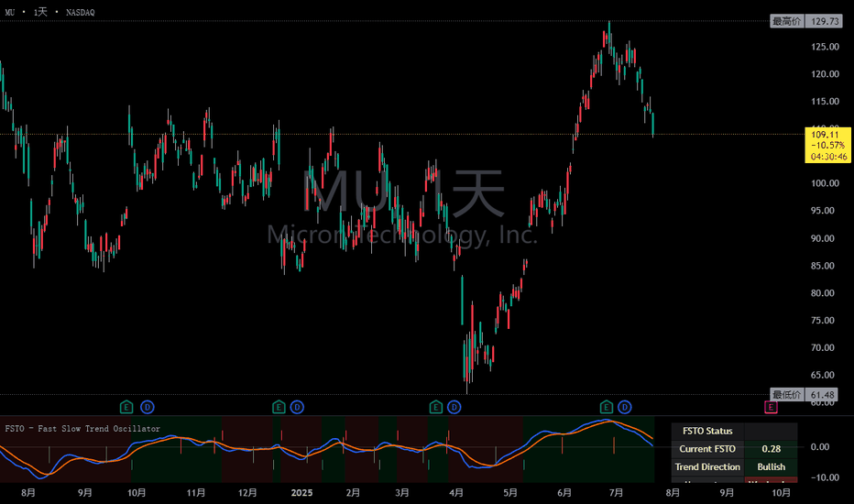Select the yellow 109.11 current price label
This screenshot has height=504, width=854.
tap(827, 145)
